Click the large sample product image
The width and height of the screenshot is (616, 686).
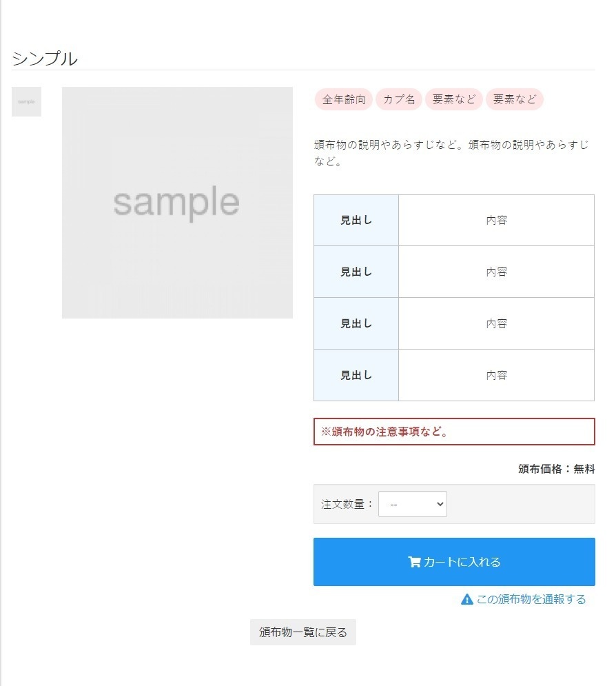click(177, 202)
